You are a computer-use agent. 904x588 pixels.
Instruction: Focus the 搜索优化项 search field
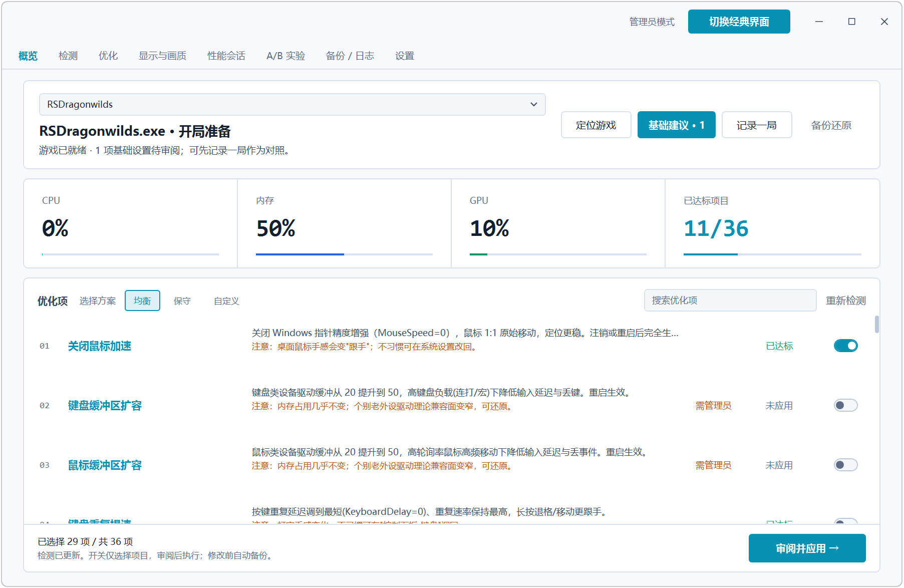coord(730,300)
